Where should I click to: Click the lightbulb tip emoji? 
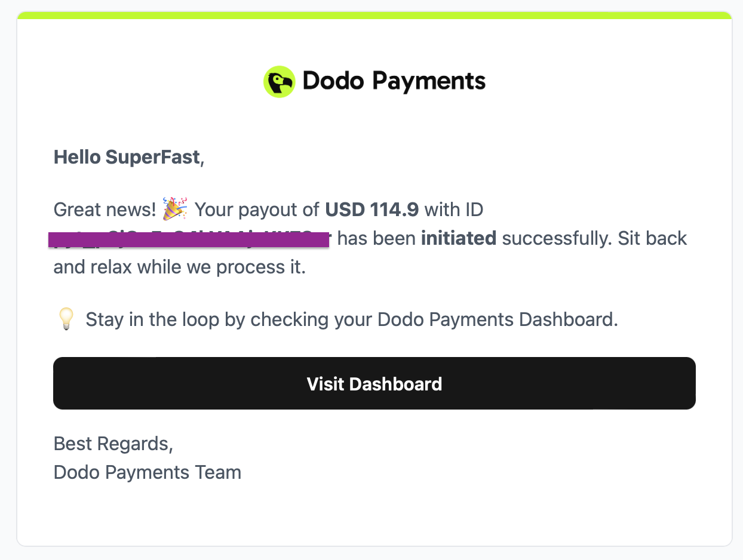[66, 319]
